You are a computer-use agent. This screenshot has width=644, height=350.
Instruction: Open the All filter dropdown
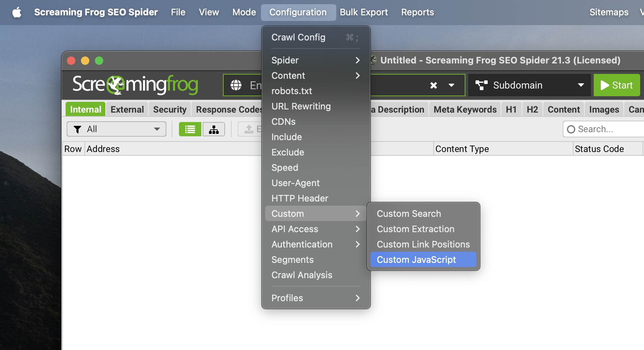(117, 129)
